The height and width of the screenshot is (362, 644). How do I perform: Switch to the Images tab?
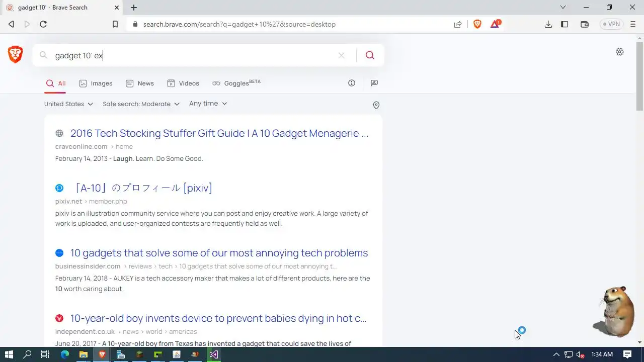click(x=96, y=83)
